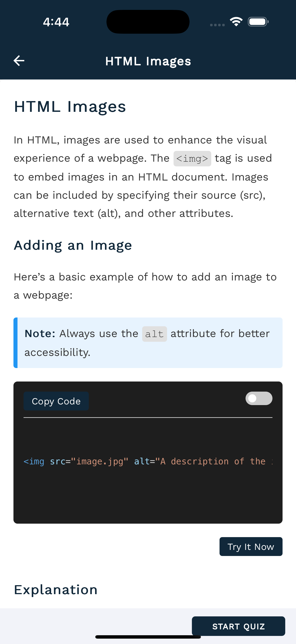The width and height of the screenshot is (296, 644).
Task: Tap the Wi-Fi icon in the status bar
Action: [236, 22]
